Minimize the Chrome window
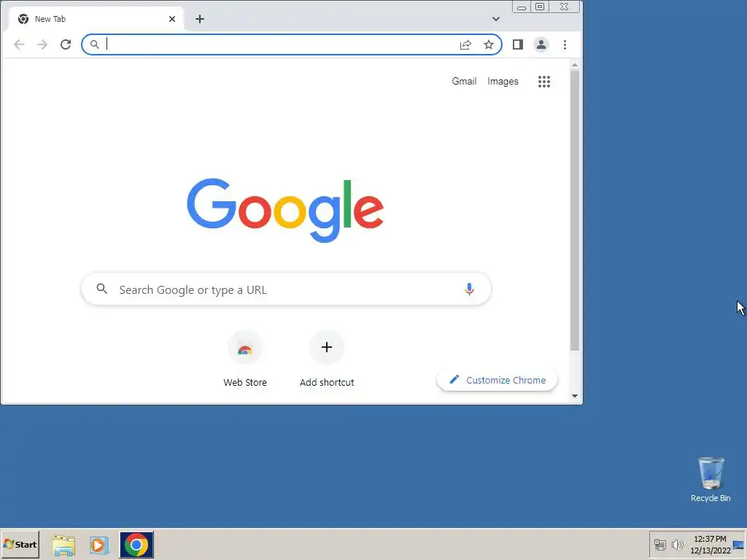The width and height of the screenshot is (747, 560). point(522,7)
